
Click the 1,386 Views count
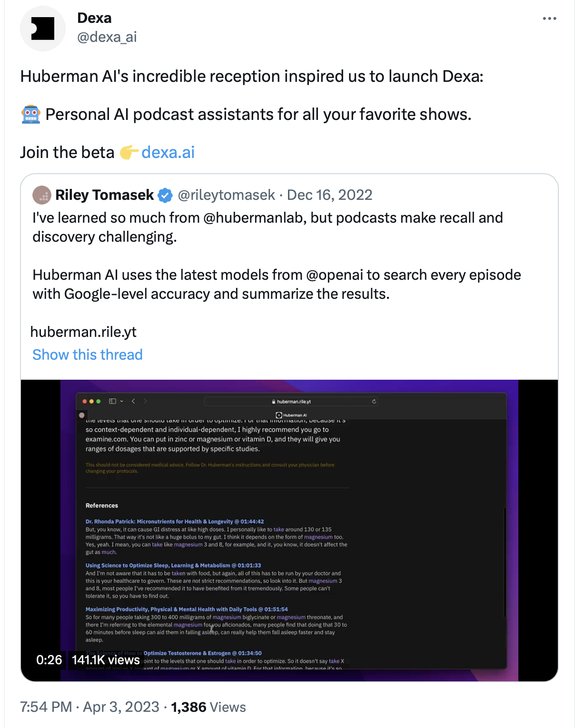point(208,707)
